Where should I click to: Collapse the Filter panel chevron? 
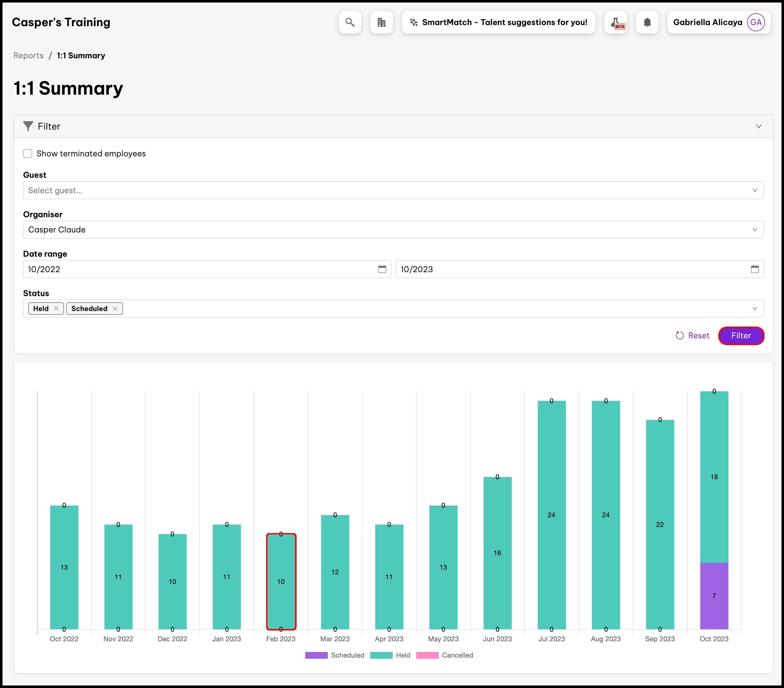[758, 126]
